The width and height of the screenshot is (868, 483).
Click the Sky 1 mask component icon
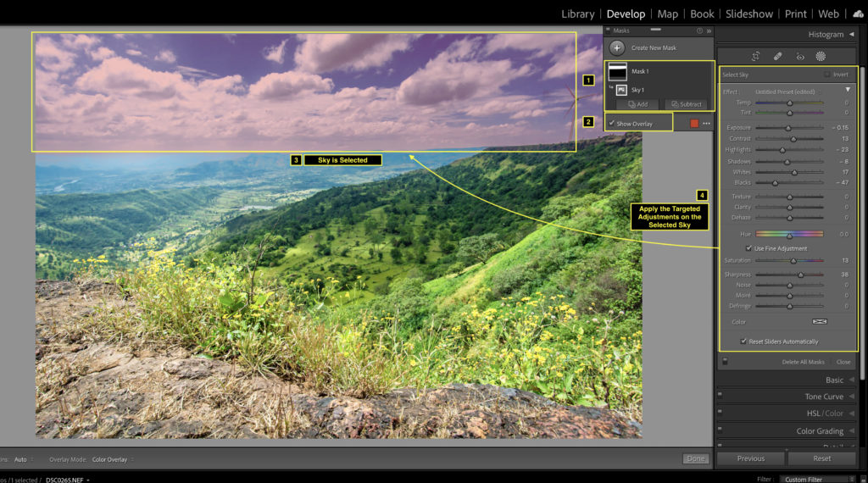pyautogui.click(x=621, y=90)
